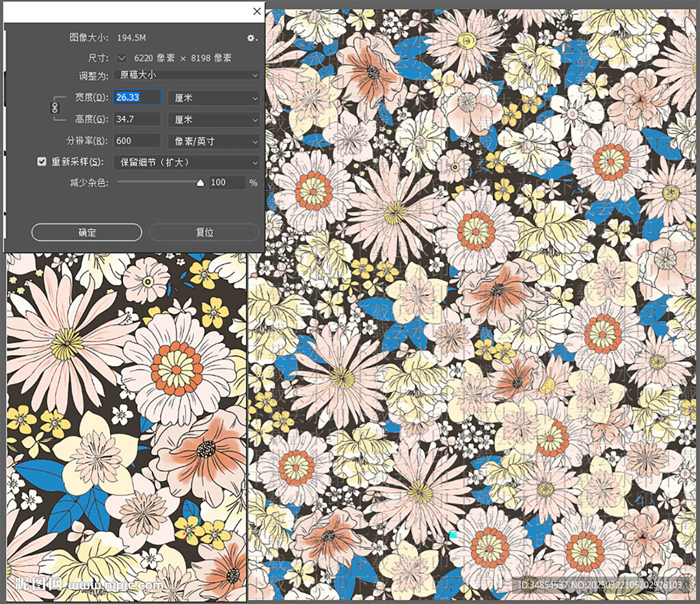Open the 高度 height unit dropdown
Screen dimensions: 700x604
[x=214, y=120]
